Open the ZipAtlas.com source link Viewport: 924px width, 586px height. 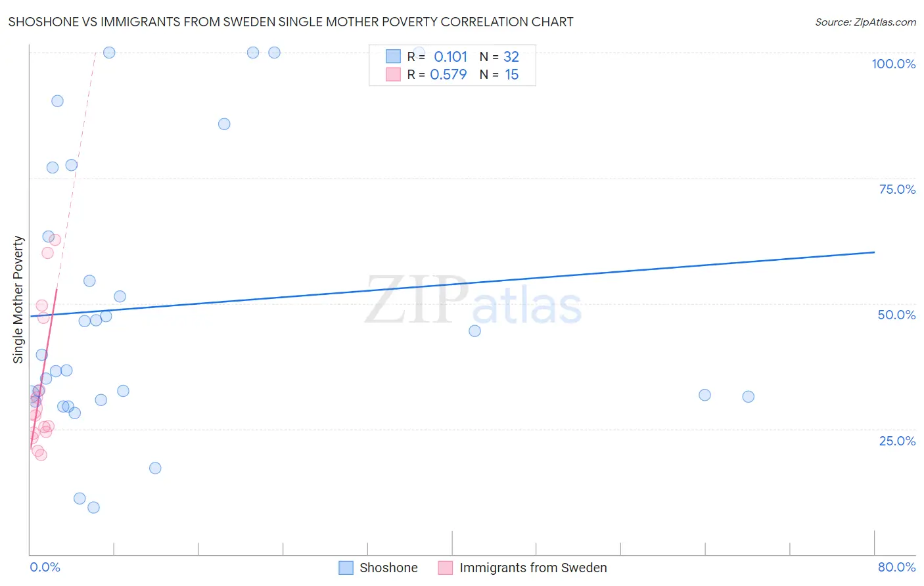coord(866,22)
